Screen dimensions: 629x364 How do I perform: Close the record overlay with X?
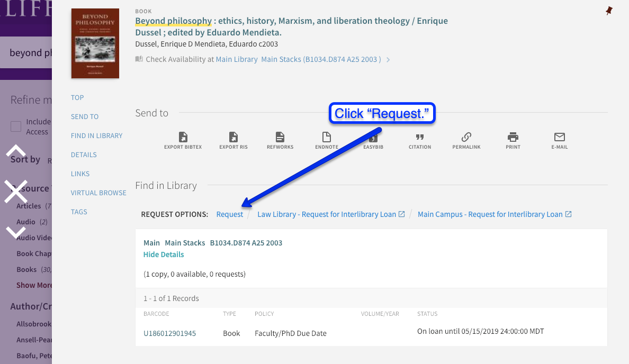click(16, 192)
